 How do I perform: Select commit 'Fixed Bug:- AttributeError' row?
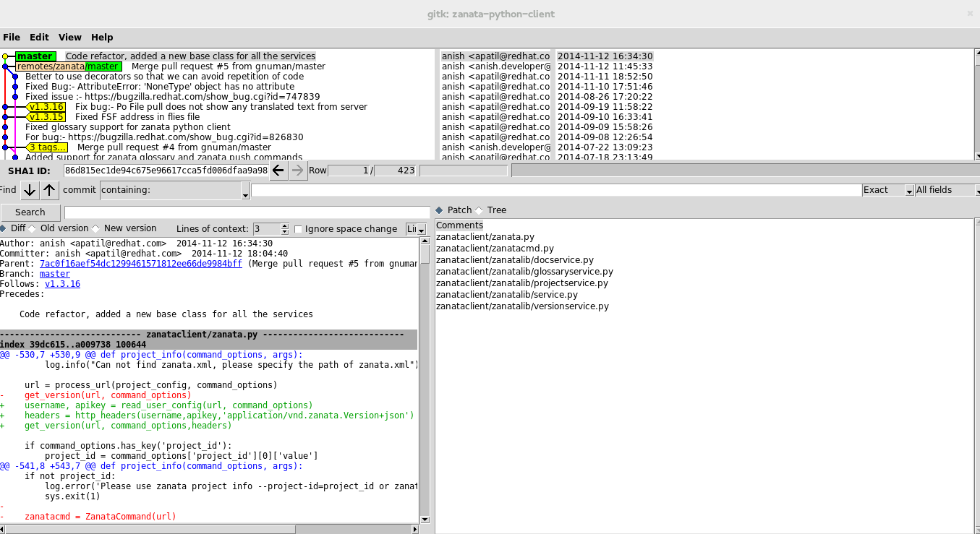point(160,87)
